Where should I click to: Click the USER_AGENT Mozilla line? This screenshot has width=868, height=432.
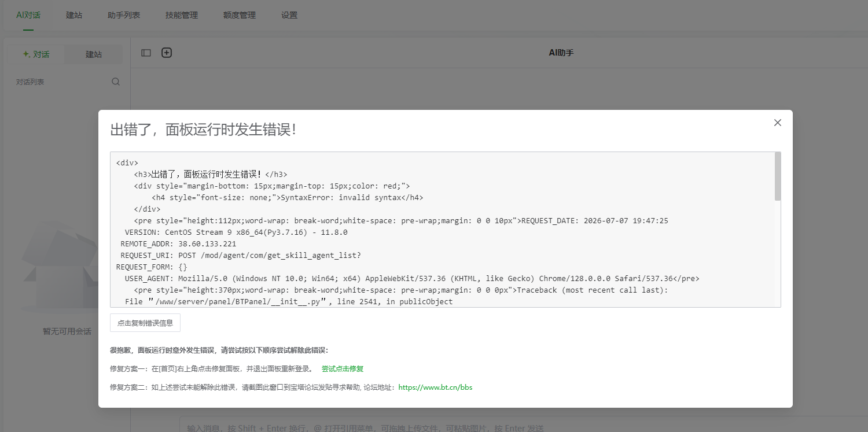click(412, 278)
